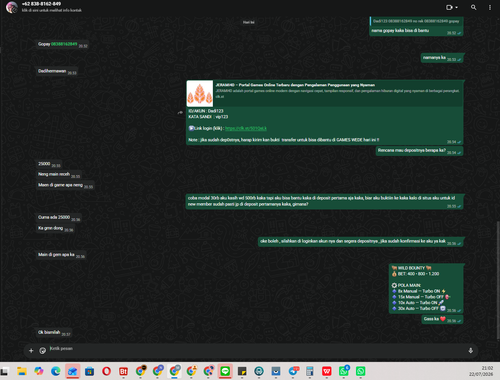
Task: Open the three-dot chat menu
Action: pyautogui.click(x=490, y=7)
